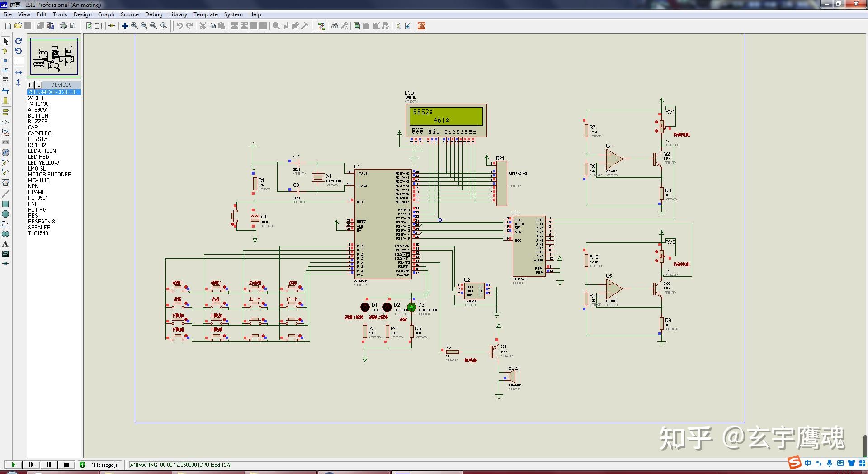Click the Pan / center-at-cursor icon
Image resolution: width=868 pixels, height=474 pixels.
[x=125, y=26]
